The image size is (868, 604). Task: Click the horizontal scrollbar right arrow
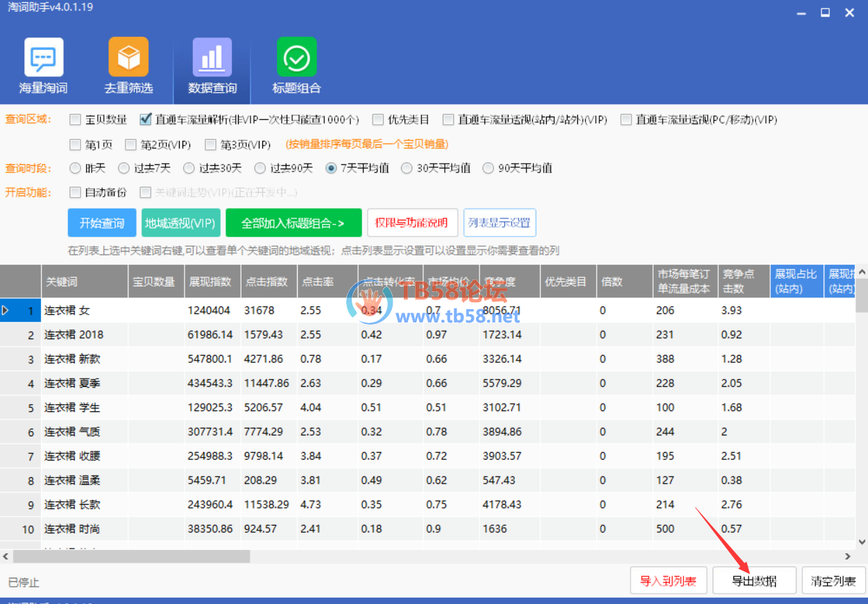[x=847, y=556]
